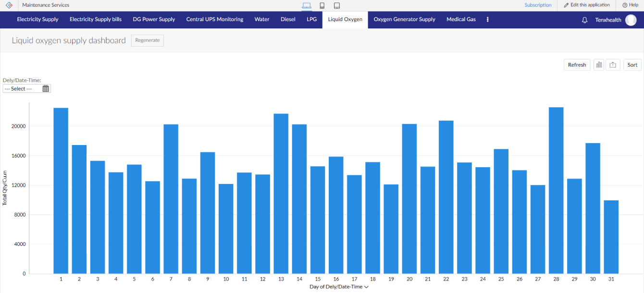The image size is (644, 293).
Task: Refresh the chart data
Action: (577, 65)
